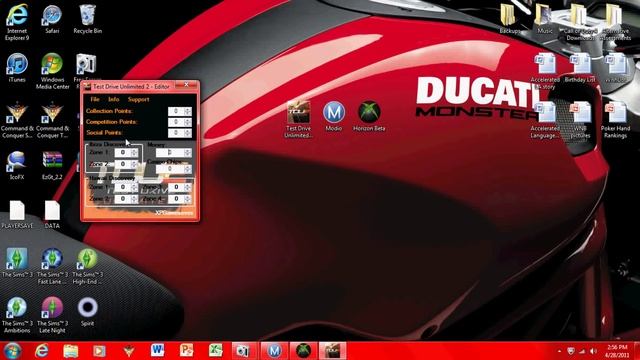
Task: Open Excel from the taskbar
Action: click(216, 351)
